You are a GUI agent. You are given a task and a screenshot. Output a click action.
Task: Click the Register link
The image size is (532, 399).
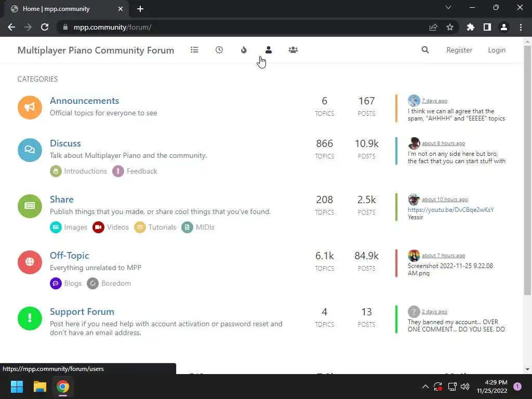[459, 50]
